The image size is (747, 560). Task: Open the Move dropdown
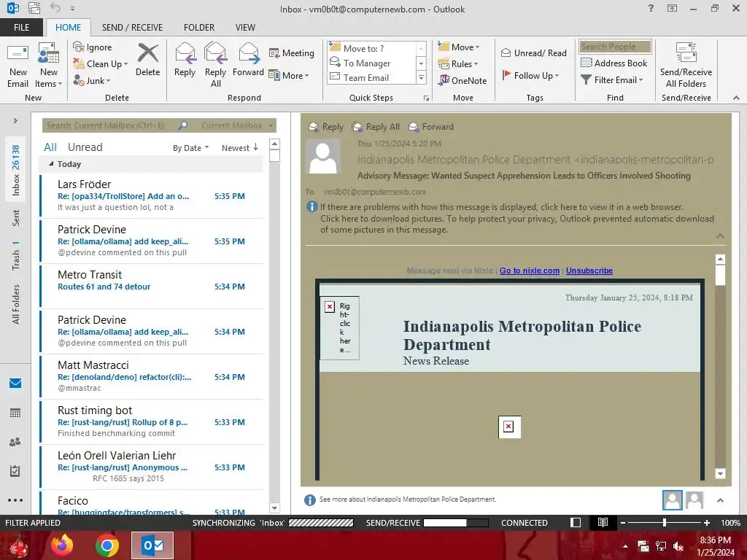[x=459, y=47]
